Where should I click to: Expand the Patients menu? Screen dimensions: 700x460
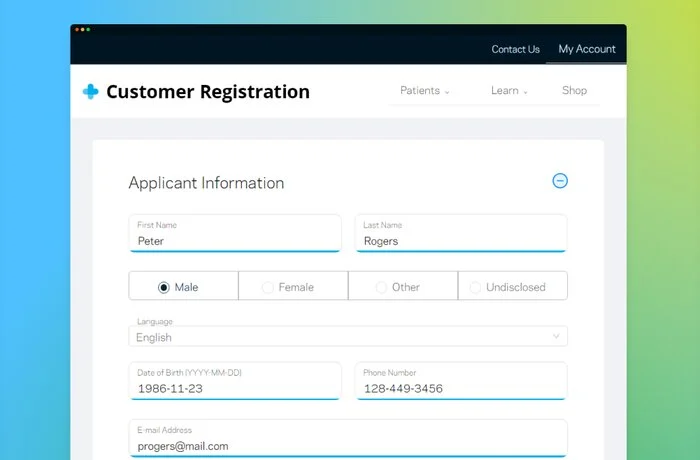[425, 91]
